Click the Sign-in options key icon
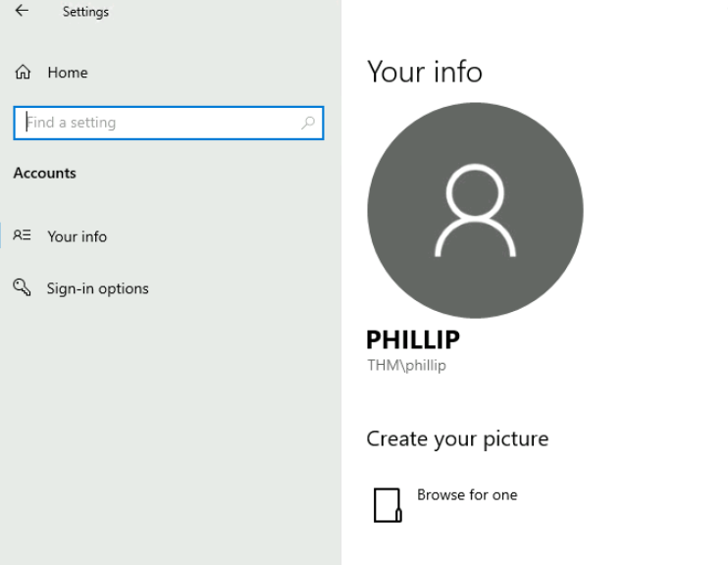Screen dimensions: 728x565 pos(22,287)
